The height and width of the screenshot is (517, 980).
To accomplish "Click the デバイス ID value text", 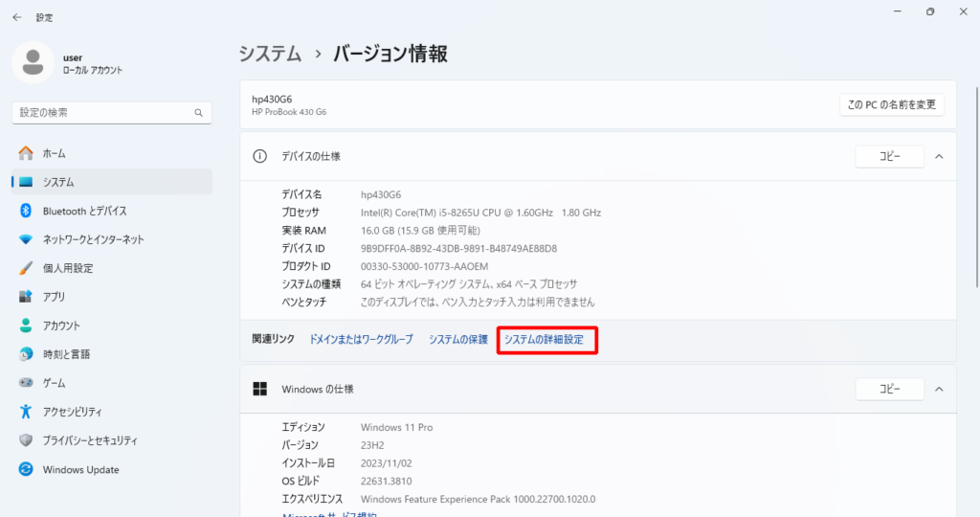I will [x=458, y=248].
